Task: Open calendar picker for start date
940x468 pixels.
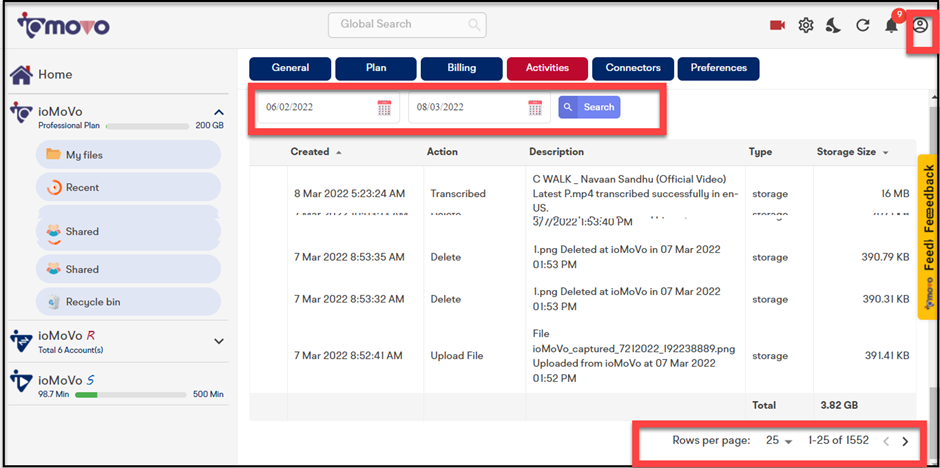Action: coord(384,108)
